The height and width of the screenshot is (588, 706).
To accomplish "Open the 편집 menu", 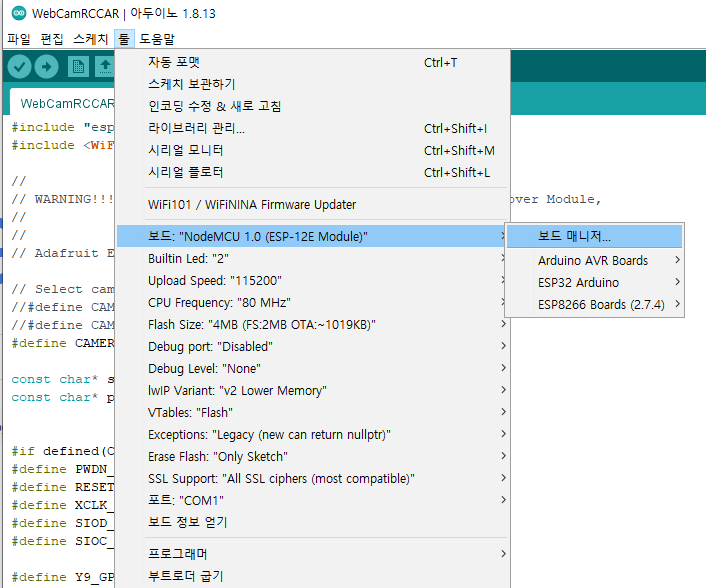I will click(52, 39).
